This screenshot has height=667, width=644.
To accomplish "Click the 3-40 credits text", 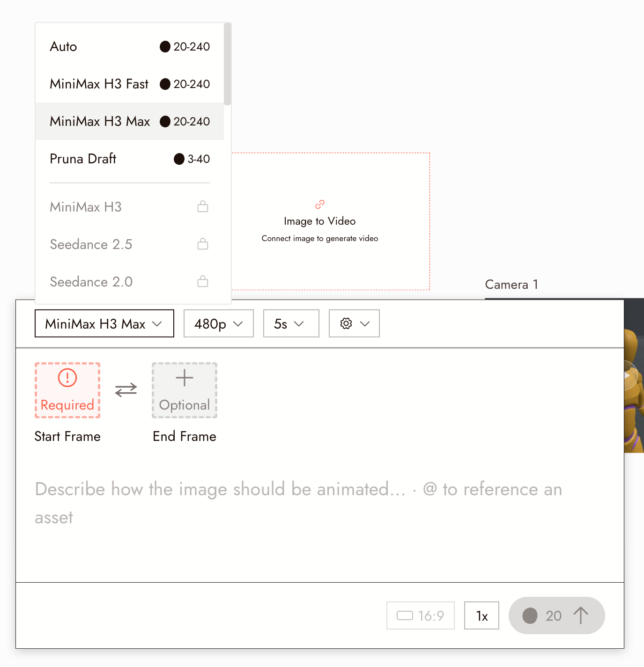I will 199,159.
